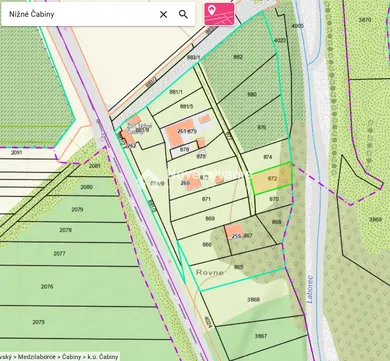Open the k.ú. Čabiny breadcrumb link
390x361 pixels.
103,357
